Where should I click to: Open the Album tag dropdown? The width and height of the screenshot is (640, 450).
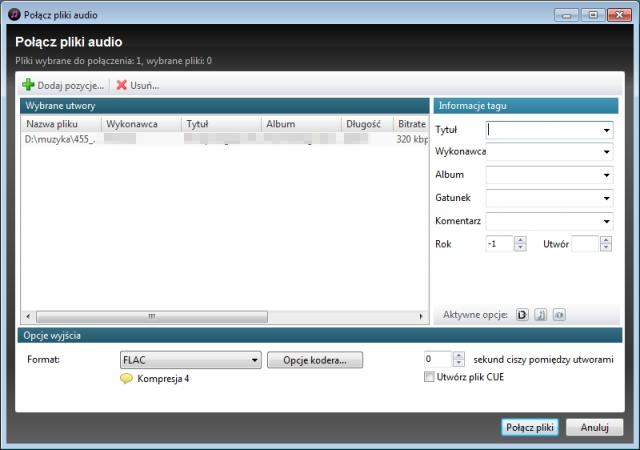[x=607, y=176]
